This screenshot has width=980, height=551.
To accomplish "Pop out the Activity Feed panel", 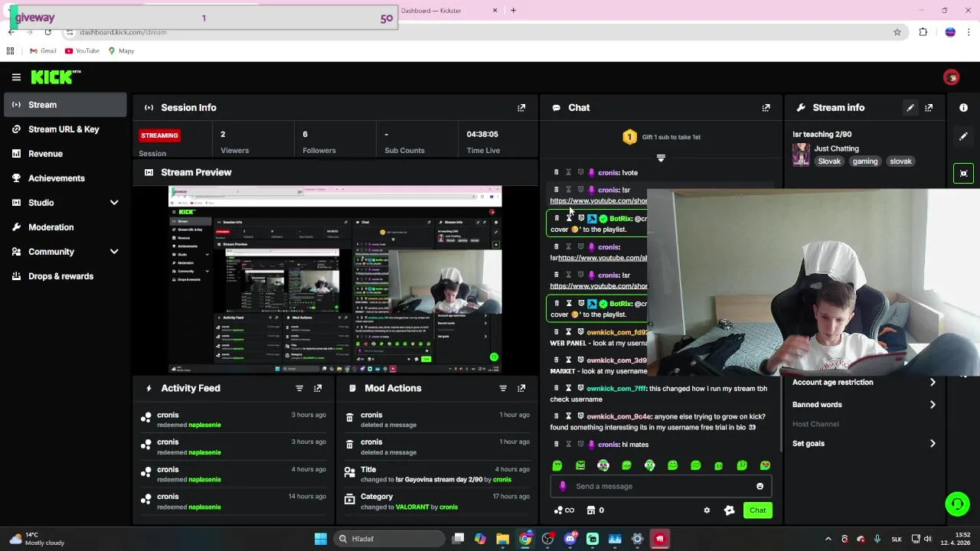I will coord(318,388).
